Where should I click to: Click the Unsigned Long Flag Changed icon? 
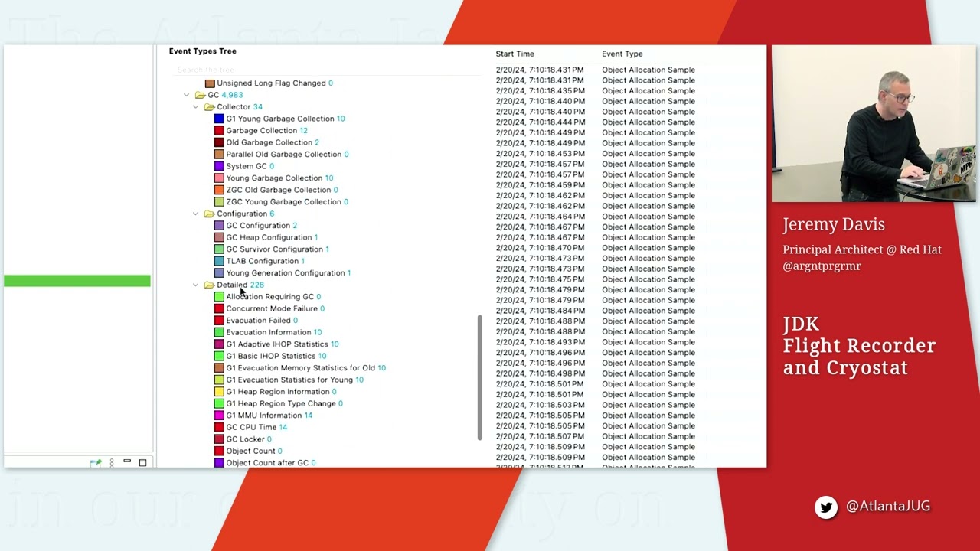coord(210,83)
